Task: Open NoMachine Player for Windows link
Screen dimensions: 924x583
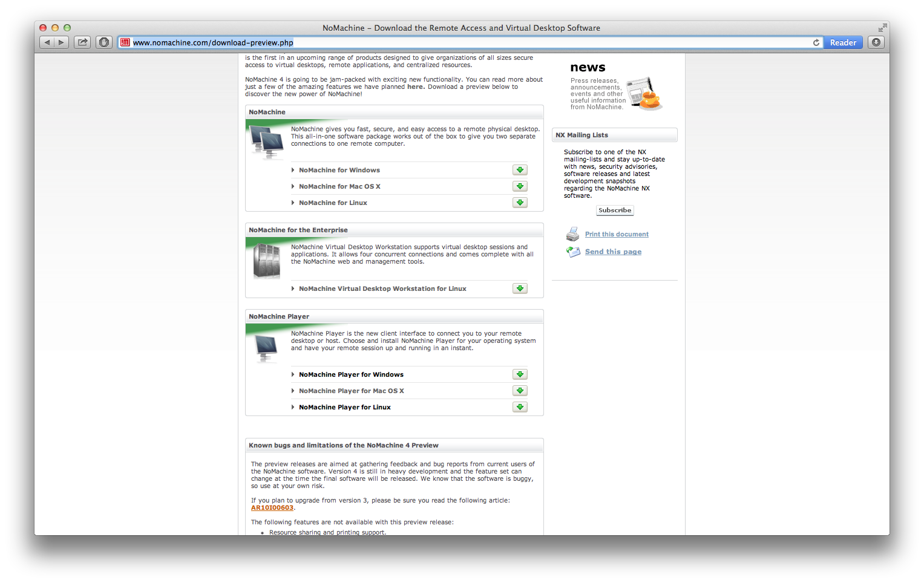Action: point(351,374)
